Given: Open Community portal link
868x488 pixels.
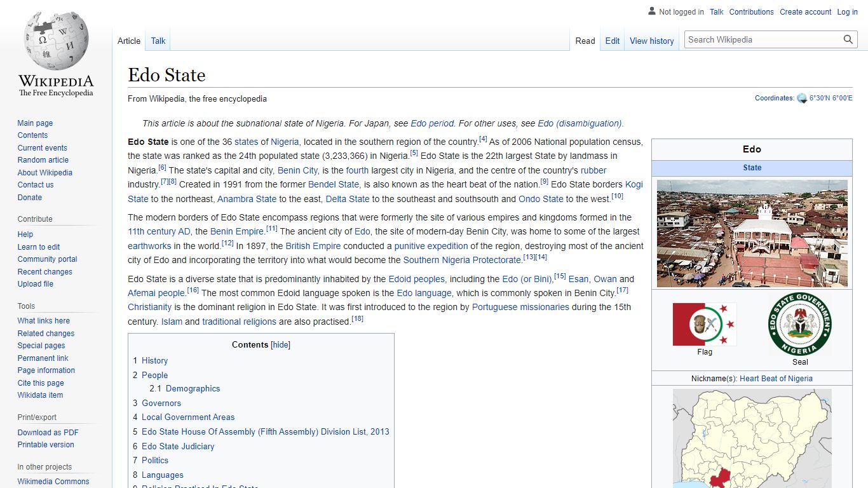Looking at the screenshot, I should 47,259.
